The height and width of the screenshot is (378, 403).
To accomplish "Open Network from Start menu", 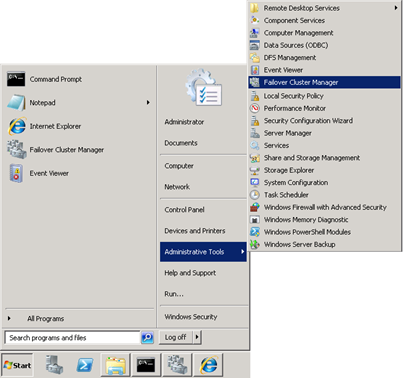I will pyautogui.click(x=177, y=187).
